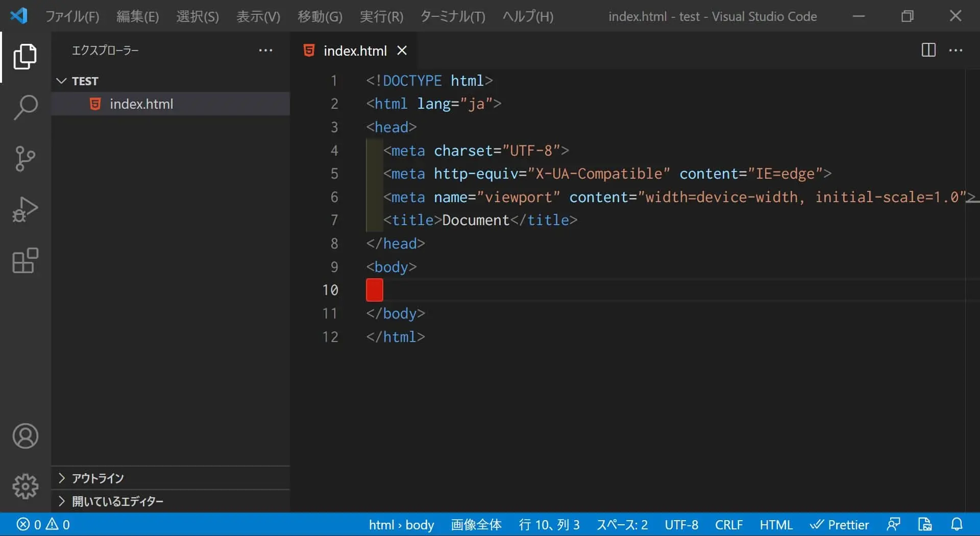Click line number 12 in the gutter

tap(330, 337)
